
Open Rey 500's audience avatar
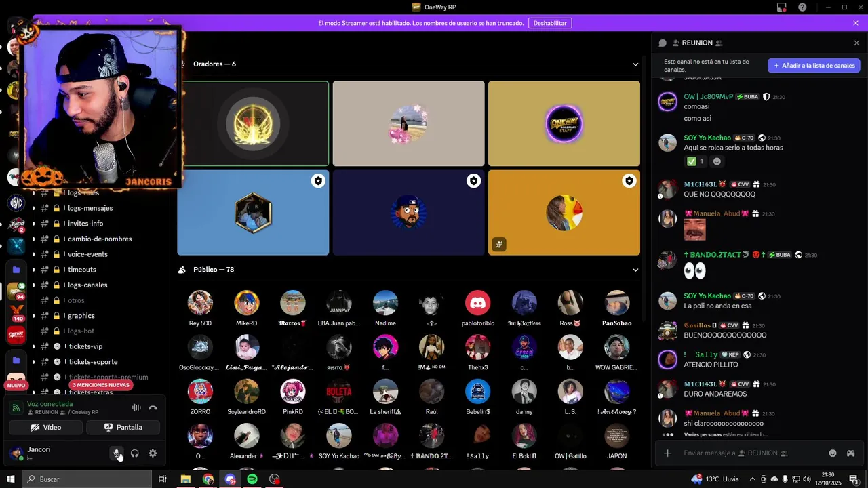tap(200, 303)
